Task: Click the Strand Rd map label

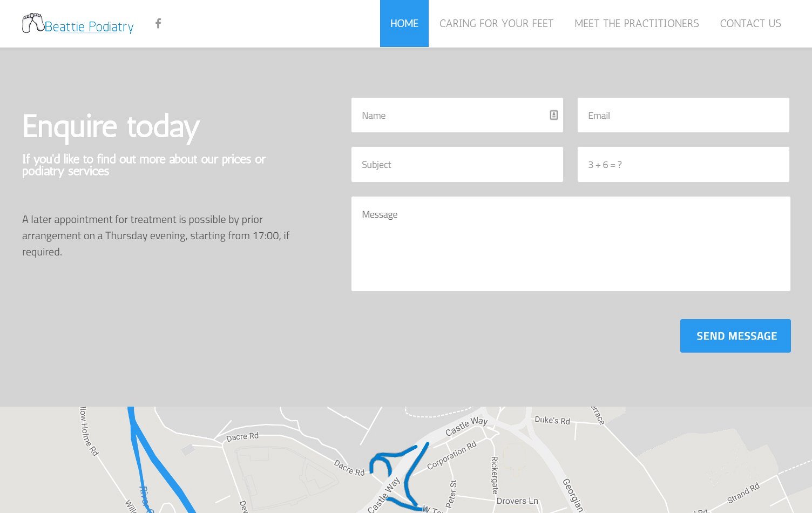Action: pyautogui.click(x=743, y=493)
